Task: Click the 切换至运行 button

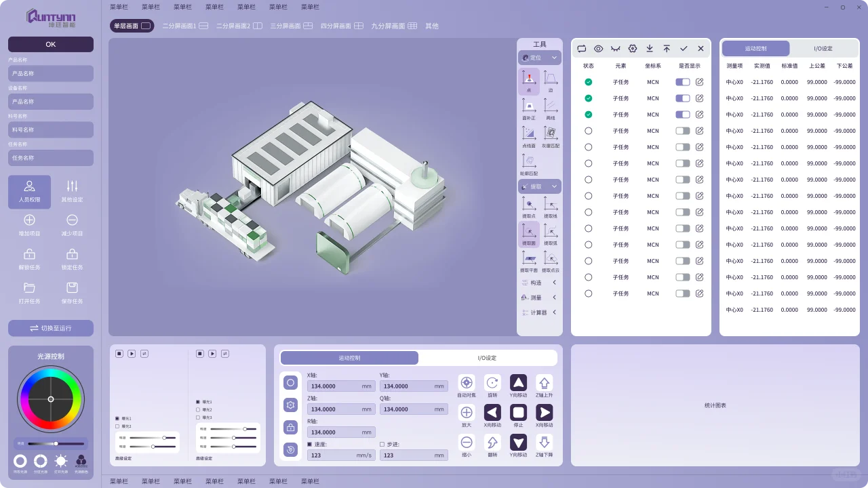Action: click(51, 328)
